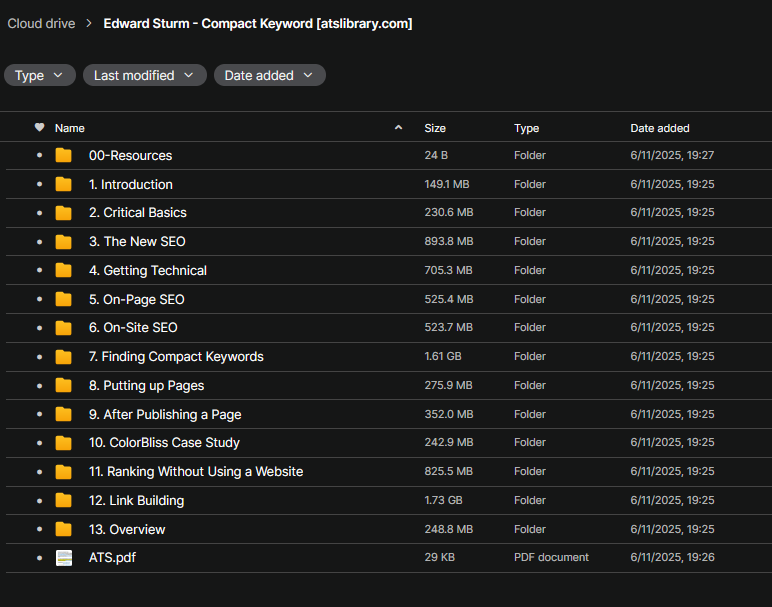Screen dimensions: 772x607
Task: Toggle favorite dot for 6. On-Site SEO
Action: coord(39,328)
